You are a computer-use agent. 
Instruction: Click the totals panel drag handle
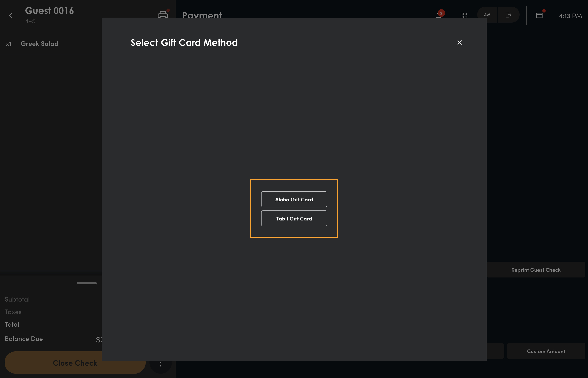click(x=87, y=283)
